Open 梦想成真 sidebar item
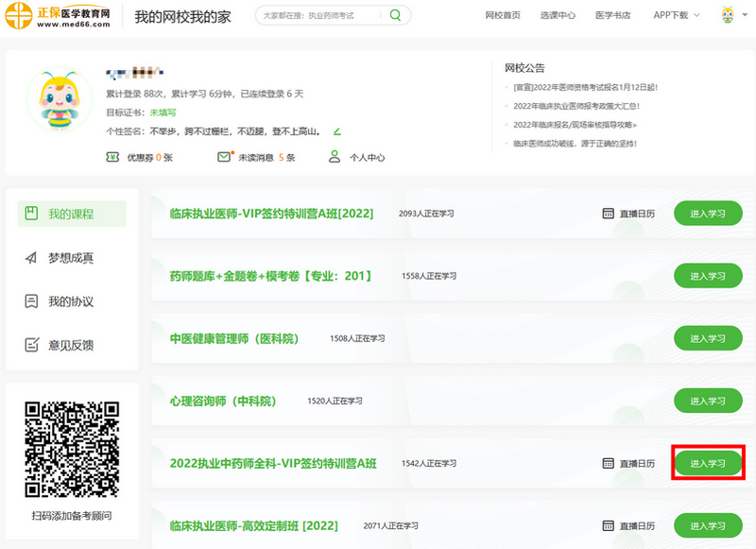The width and height of the screenshot is (756, 549). [72, 258]
